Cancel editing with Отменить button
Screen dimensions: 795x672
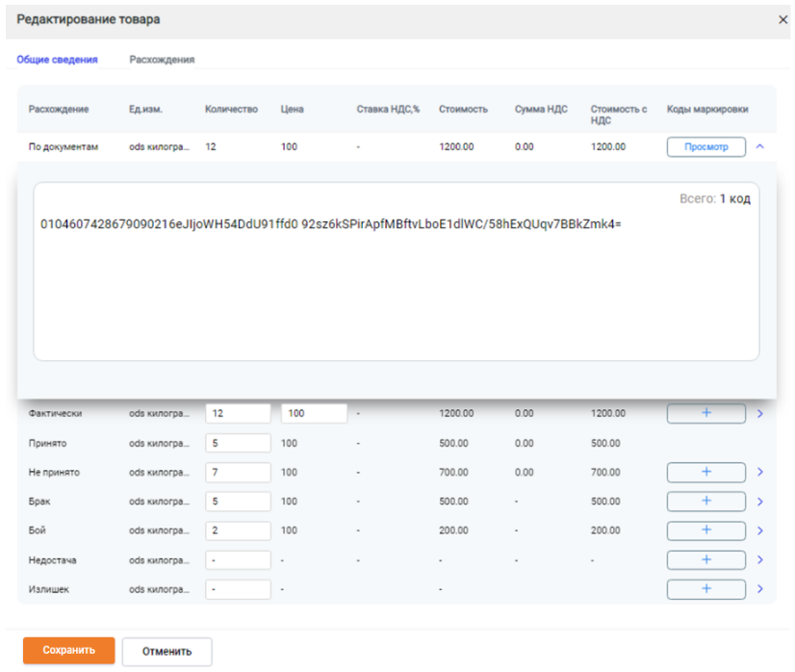167,651
